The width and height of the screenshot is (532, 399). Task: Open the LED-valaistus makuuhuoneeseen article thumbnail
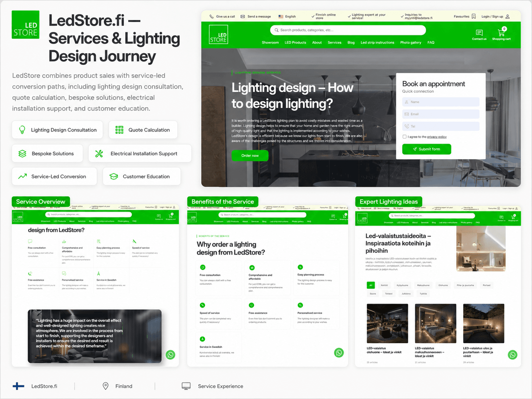[435, 323]
